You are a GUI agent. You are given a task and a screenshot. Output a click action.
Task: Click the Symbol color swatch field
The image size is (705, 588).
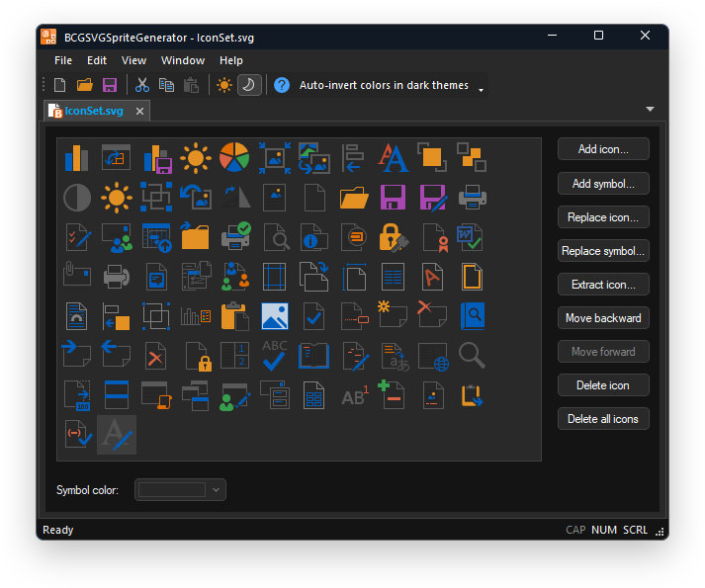click(172, 489)
